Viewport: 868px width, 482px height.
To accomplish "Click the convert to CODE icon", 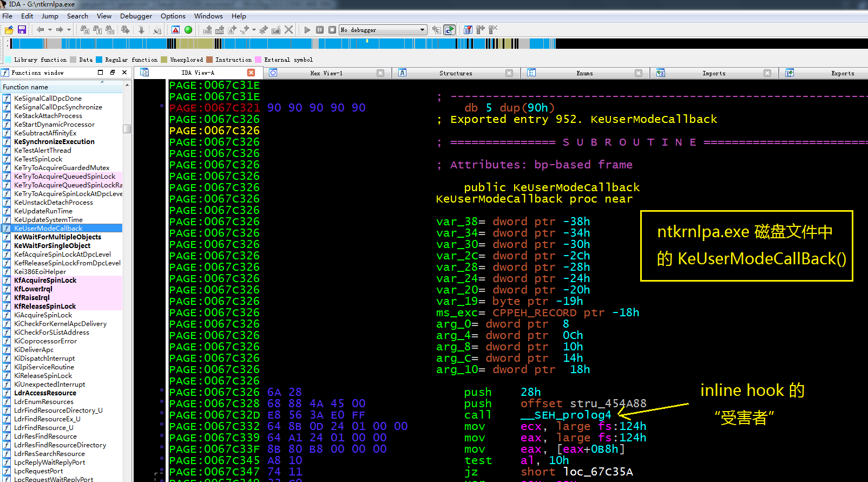I will 207,30.
